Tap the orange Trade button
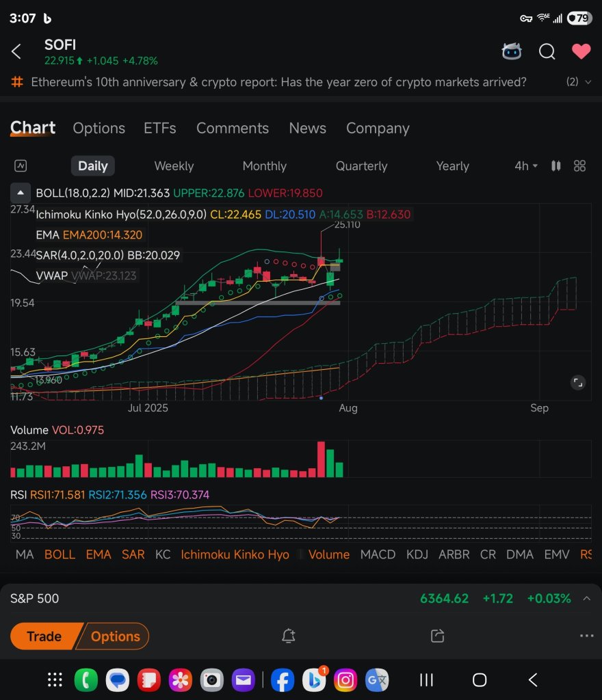This screenshot has height=700, width=602. [x=44, y=636]
